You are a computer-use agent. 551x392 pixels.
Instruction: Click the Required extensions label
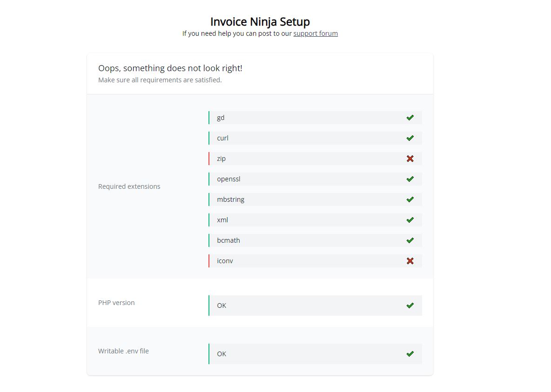point(129,186)
